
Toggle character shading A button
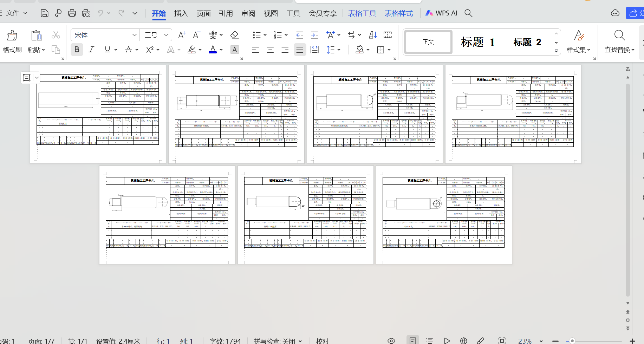click(x=235, y=50)
